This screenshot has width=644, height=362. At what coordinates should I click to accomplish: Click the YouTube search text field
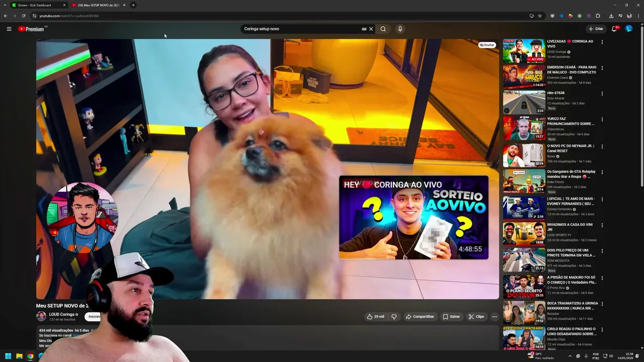pyautogui.click(x=302, y=29)
